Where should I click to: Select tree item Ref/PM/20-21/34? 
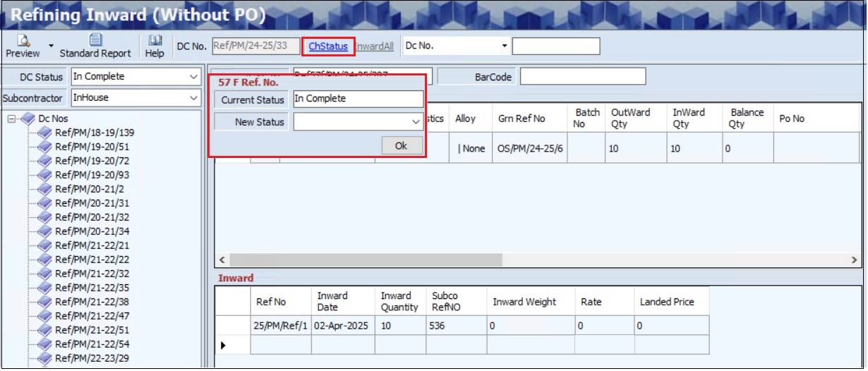click(92, 231)
